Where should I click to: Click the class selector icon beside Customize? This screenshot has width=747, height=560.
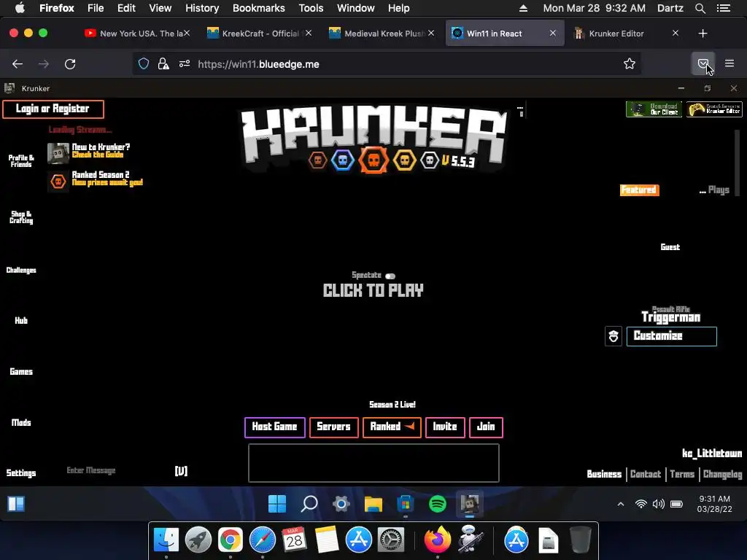click(613, 336)
